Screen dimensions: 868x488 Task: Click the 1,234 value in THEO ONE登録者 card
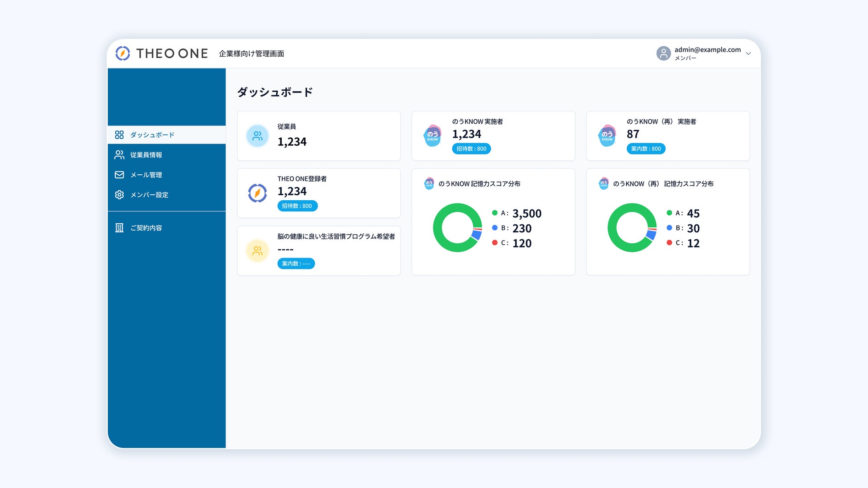pyautogui.click(x=292, y=191)
